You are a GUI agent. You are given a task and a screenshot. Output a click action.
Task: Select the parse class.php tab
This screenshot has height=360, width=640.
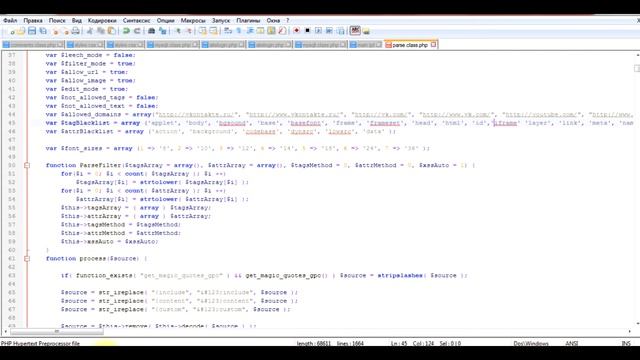(410, 45)
